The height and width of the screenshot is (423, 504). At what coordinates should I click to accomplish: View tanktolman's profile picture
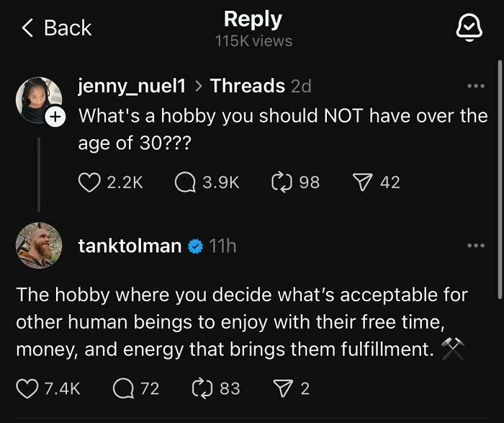[39, 246]
